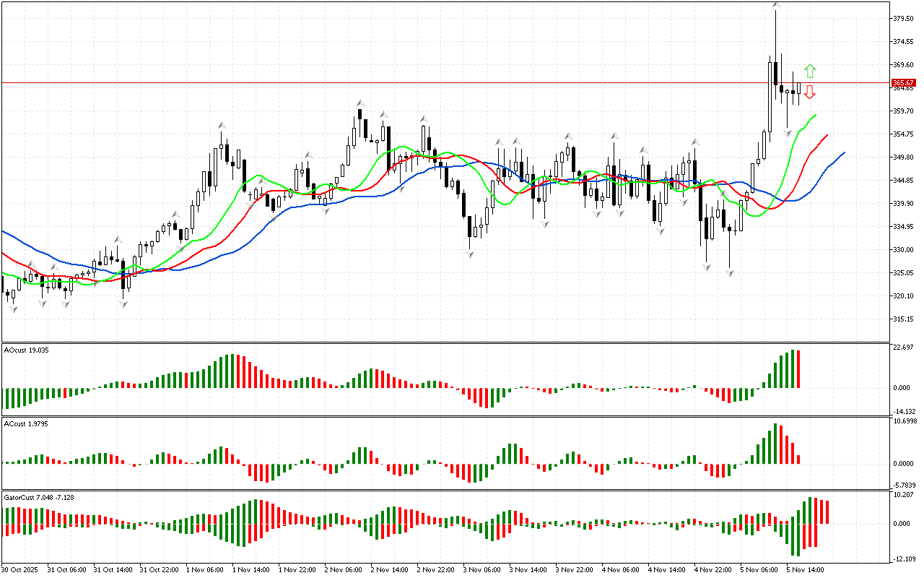Click the 379.50 price scale label

(904, 19)
